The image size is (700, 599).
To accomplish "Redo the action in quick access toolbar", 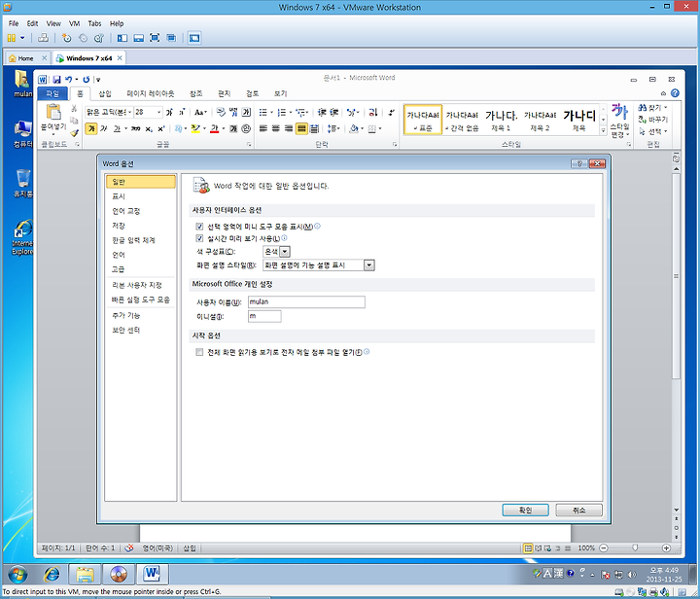I will pyautogui.click(x=87, y=80).
